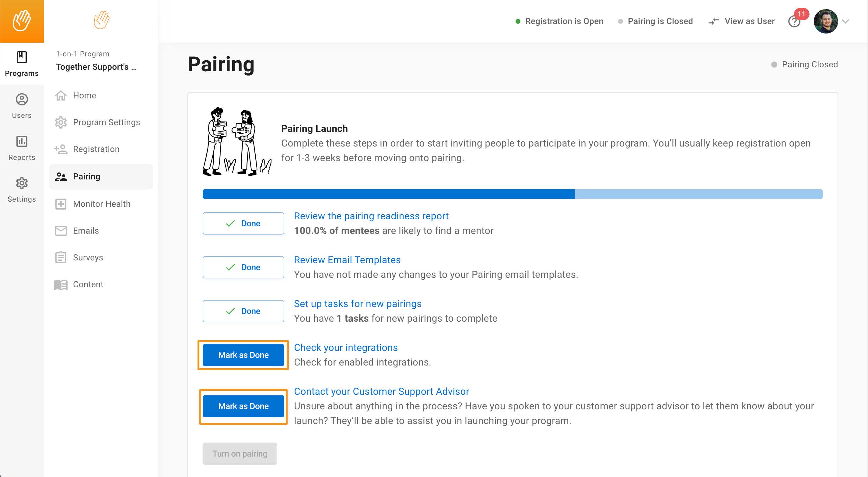Open the Reports section icon
The height and width of the screenshot is (477, 868).
[x=22, y=141]
